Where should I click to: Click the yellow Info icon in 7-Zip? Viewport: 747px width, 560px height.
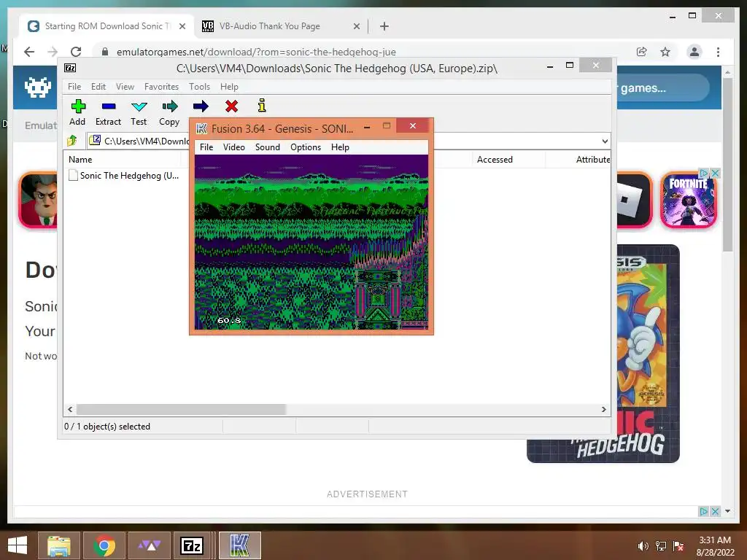[x=262, y=106]
